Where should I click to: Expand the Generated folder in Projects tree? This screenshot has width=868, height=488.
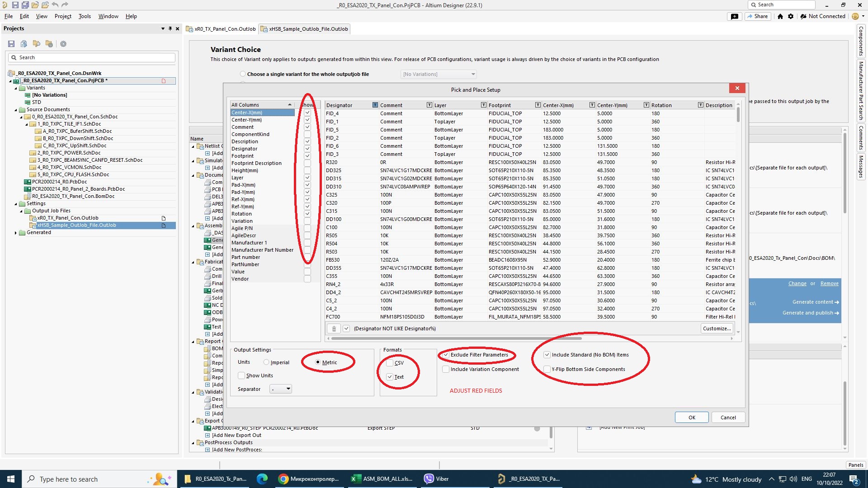tap(16, 233)
